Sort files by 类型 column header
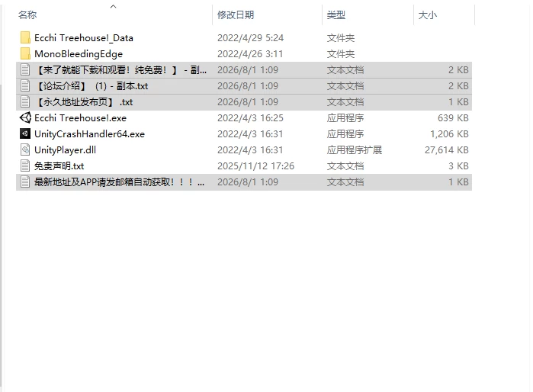The image size is (533, 392). point(336,15)
